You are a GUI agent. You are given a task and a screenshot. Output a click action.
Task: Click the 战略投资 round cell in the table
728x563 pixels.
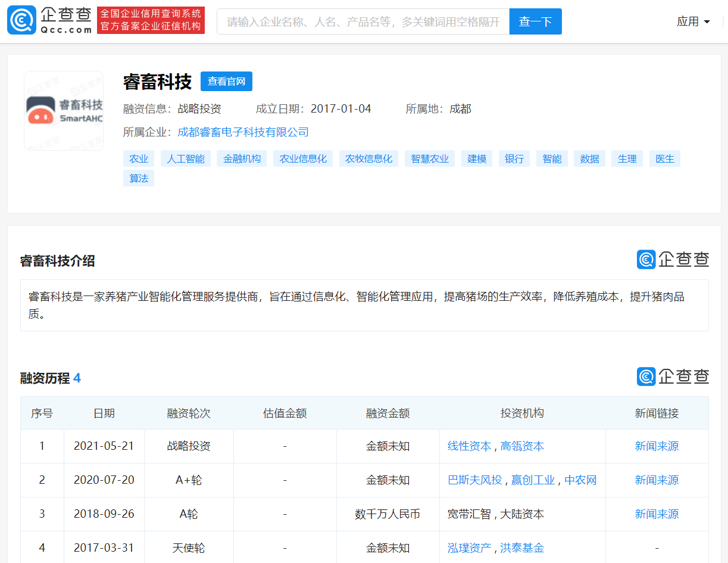tap(189, 446)
